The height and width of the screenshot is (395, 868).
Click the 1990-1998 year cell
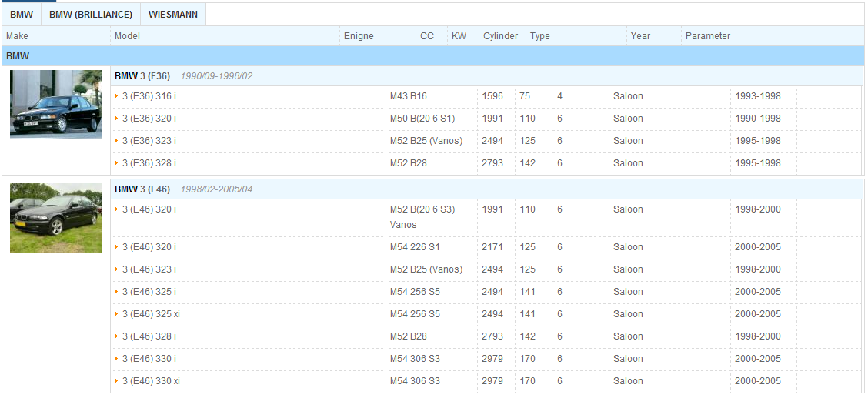(x=758, y=119)
